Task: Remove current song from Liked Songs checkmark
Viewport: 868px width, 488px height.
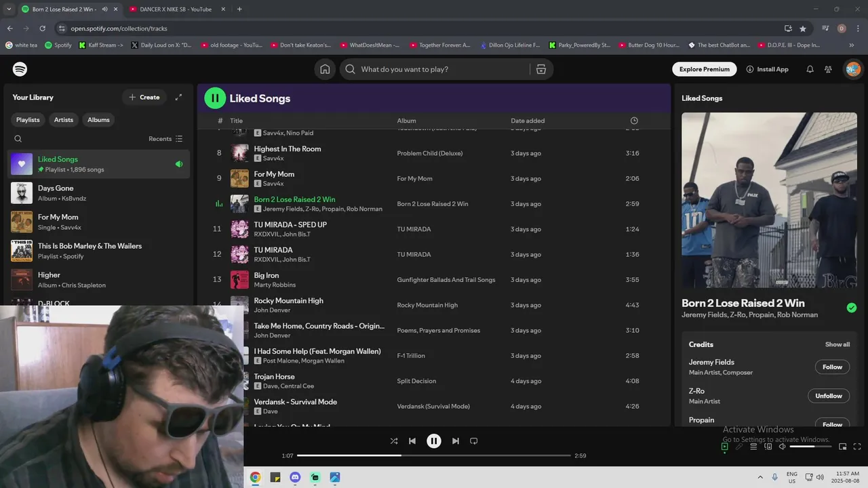Action: click(x=852, y=308)
